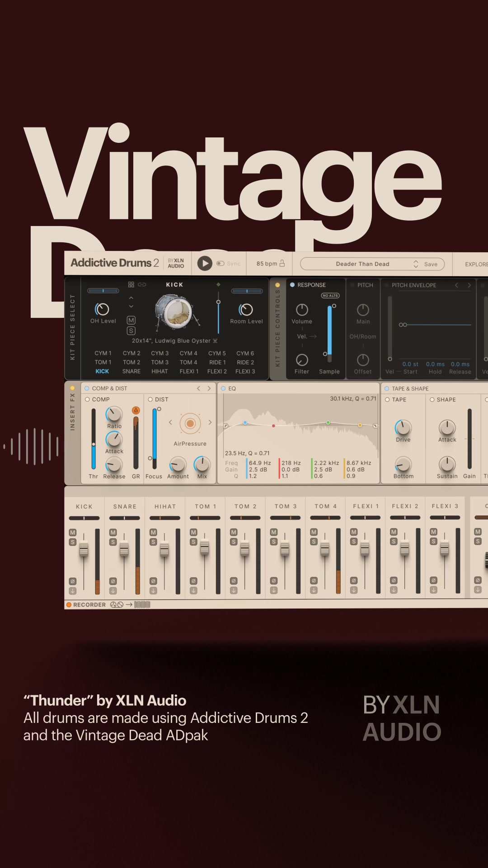Toggle the Sync switch

(x=221, y=264)
